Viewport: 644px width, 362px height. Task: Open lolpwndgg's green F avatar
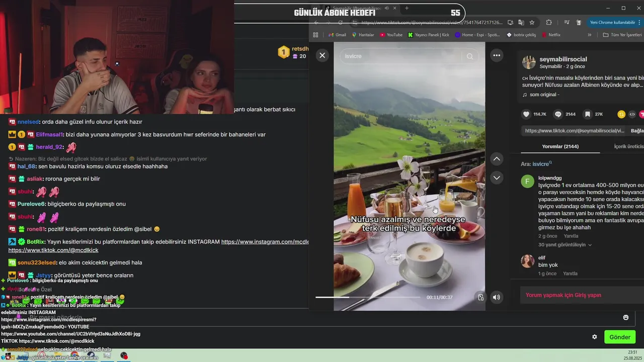(527, 181)
